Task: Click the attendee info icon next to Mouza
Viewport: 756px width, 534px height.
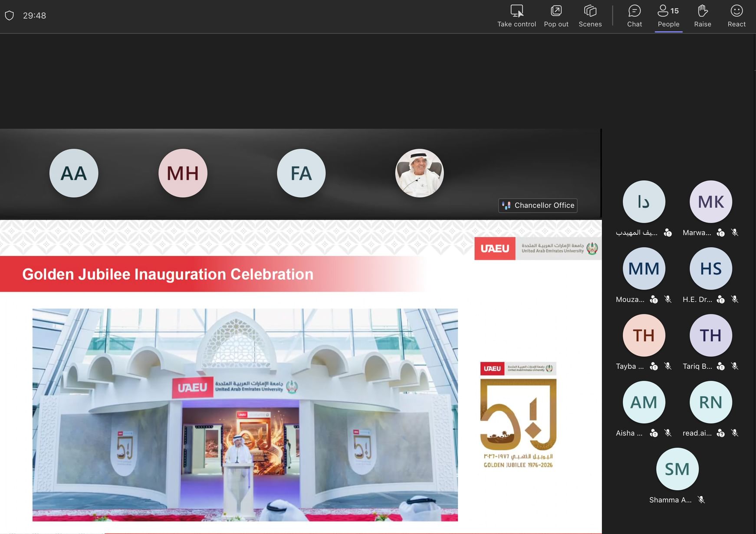Action: click(x=654, y=299)
